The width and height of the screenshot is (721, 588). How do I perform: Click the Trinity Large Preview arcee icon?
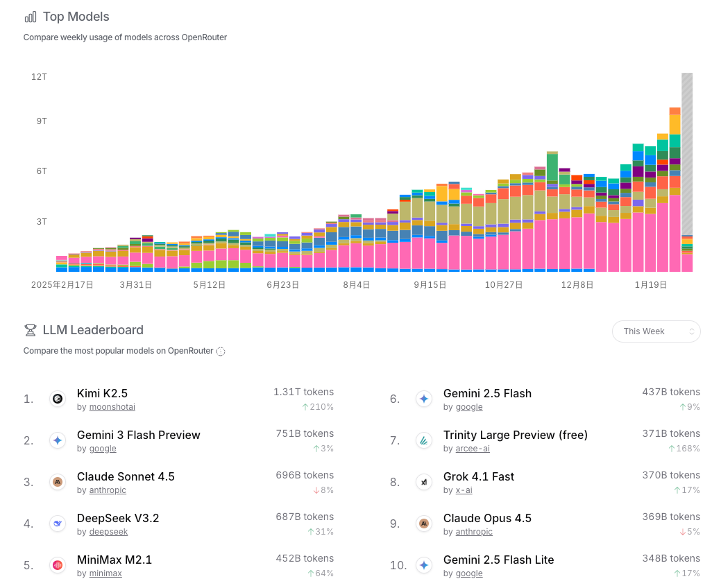424,440
